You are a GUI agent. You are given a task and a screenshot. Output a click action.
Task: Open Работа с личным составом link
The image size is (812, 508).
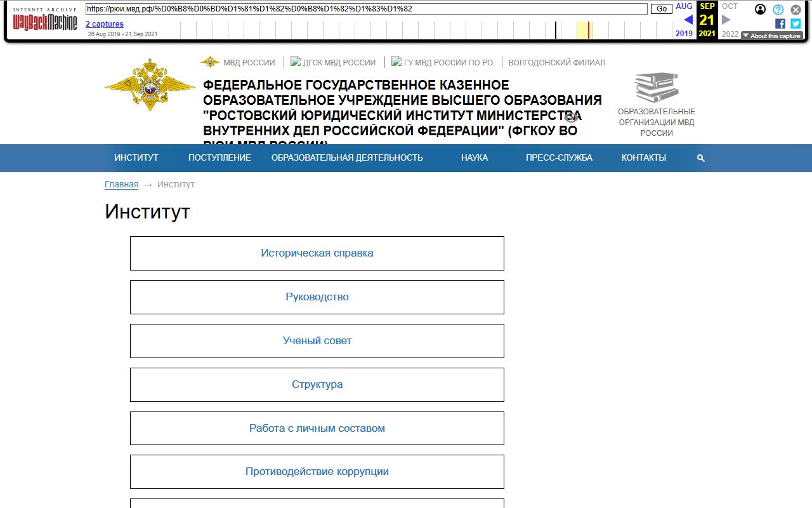pos(317,429)
